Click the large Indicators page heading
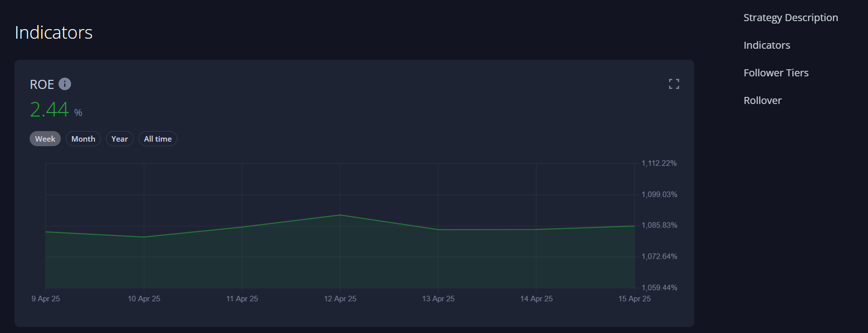 54,33
